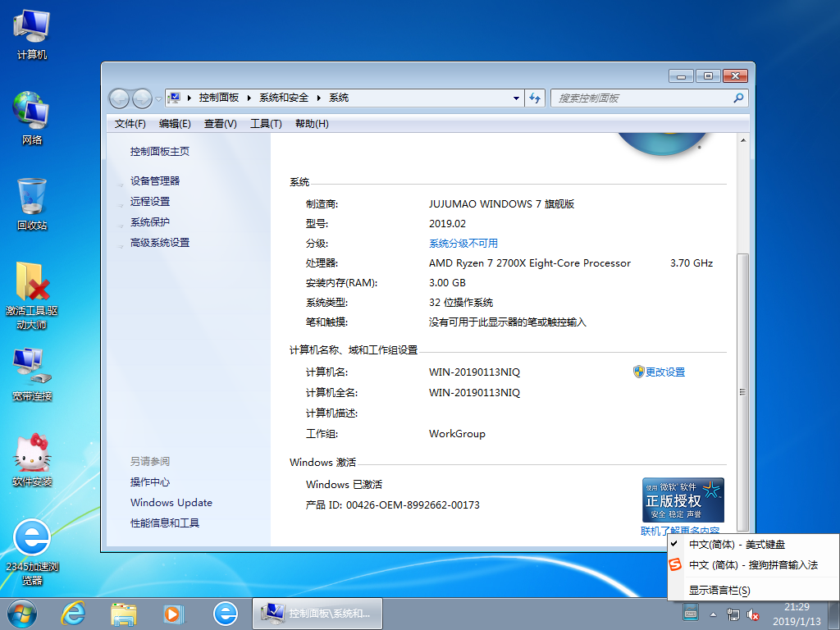Open the 回收站 recycle bin icon

[32, 204]
